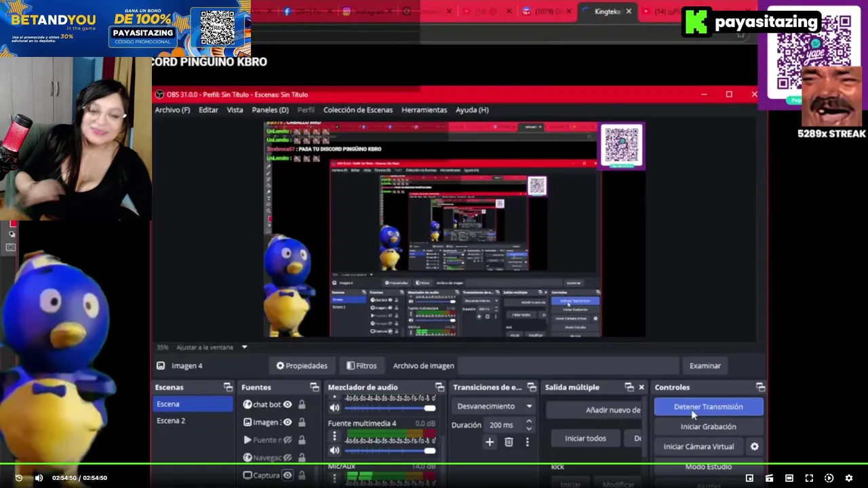Switch to the Kingteka browser tab
The image size is (868, 488).
coord(608,12)
